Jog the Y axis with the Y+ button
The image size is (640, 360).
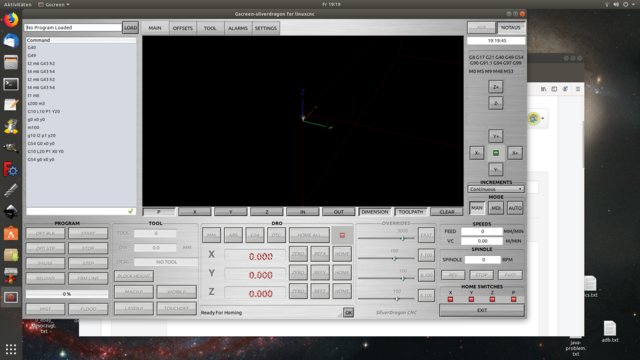pyautogui.click(x=496, y=136)
